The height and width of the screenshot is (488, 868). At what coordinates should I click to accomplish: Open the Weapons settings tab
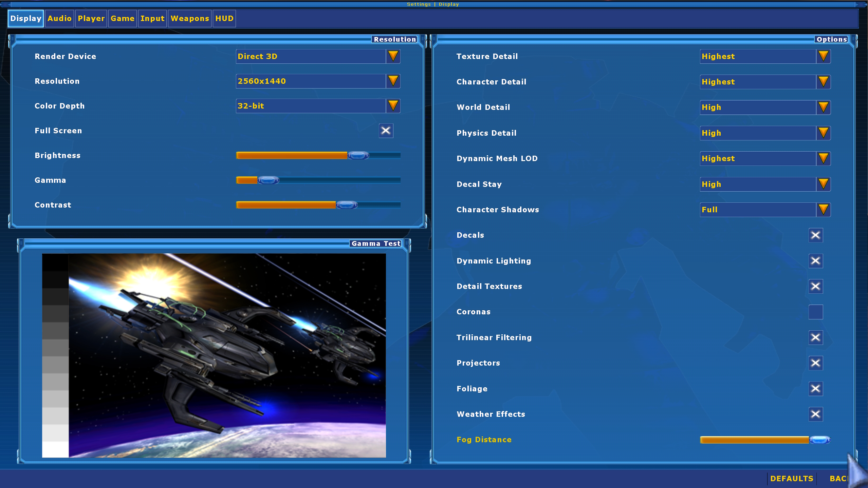click(190, 18)
